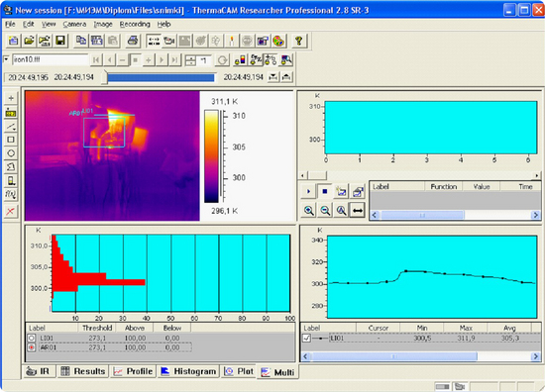Screen dimensions: 545x392
Task: Switch to the Histogram tab
Action: [x=188, y=371]
